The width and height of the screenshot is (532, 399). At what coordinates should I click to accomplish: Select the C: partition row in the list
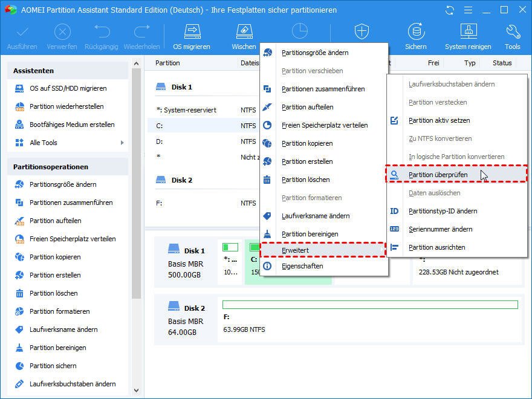pos(204,126)
